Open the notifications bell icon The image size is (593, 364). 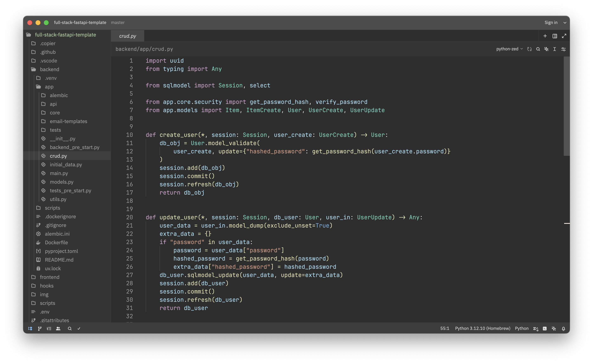click(x=563, y=328)
